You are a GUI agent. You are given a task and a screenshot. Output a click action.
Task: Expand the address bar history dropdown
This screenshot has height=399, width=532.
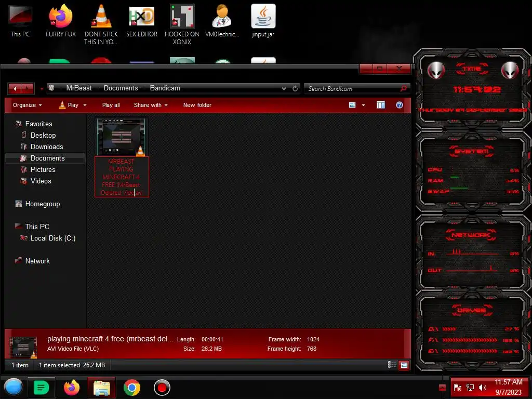(284, 88)
